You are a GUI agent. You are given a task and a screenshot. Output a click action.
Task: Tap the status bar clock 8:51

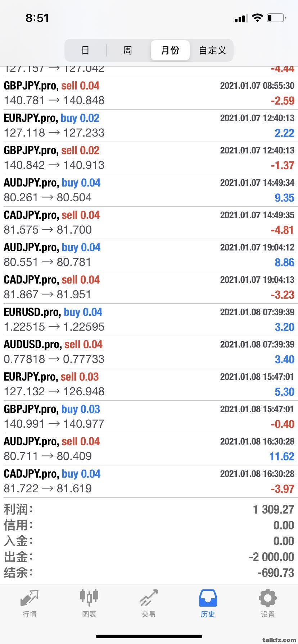pos(37,18)
